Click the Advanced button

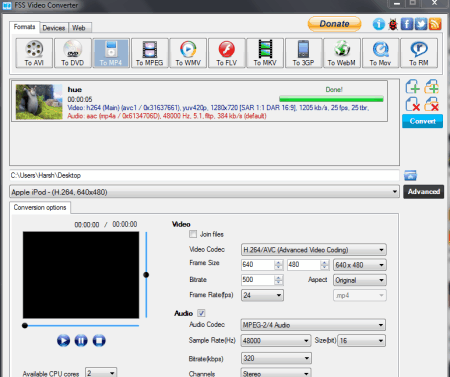pyautogui.click(x=424, y=192)
